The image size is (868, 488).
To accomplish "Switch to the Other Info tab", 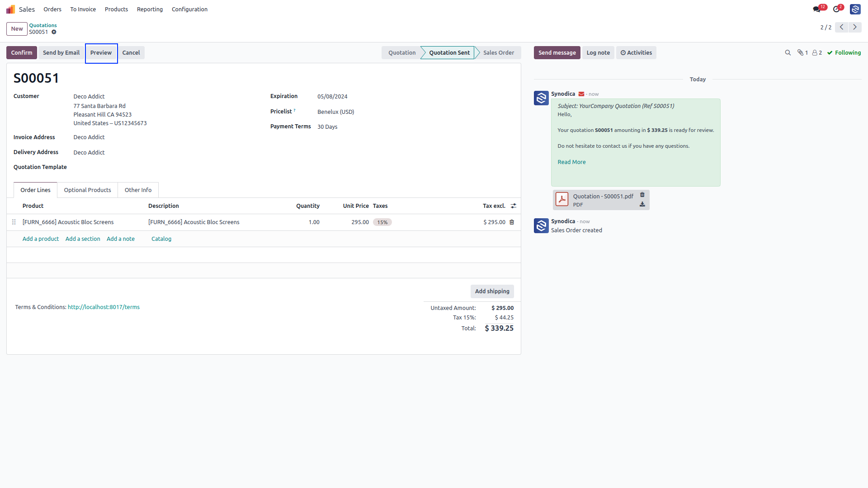I will click(x=138, y=190).
